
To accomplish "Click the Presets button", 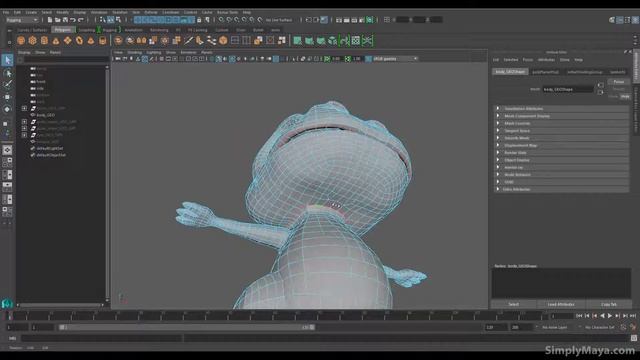I will 619,89.
